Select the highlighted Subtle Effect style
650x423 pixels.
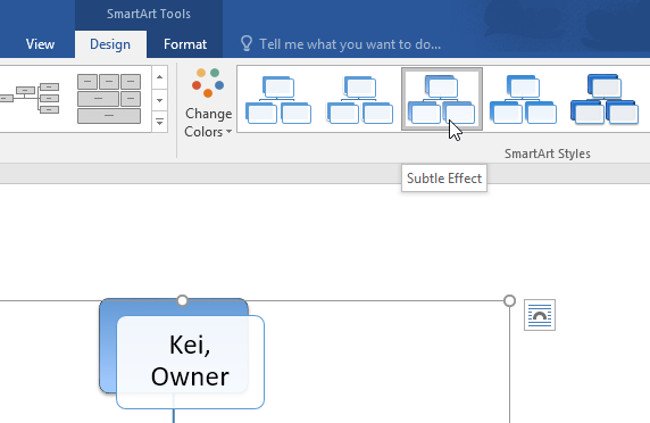click(x=441, y=100)
